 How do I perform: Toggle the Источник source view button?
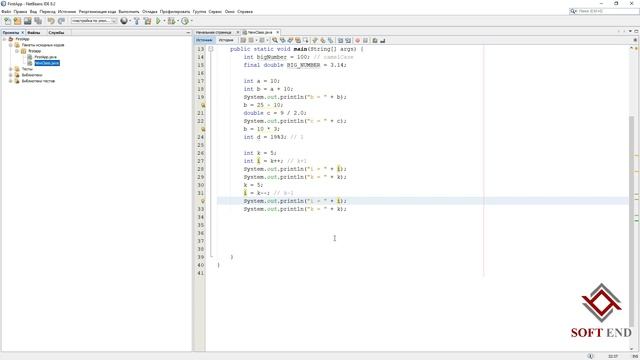(x=204, y=40)
